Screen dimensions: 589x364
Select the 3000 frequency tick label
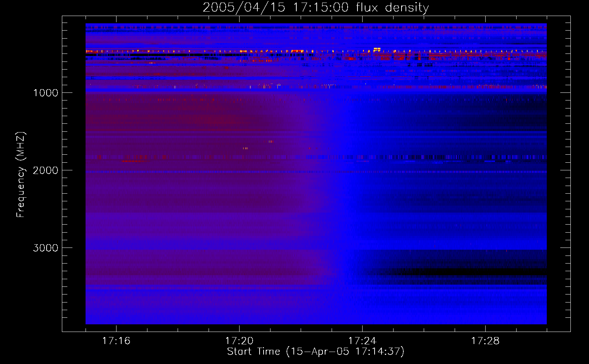click(46, 248)
